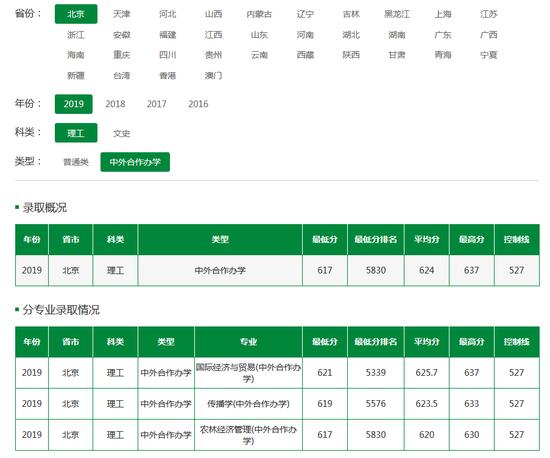Click the 专业 column header
This screenshot has height=458, width=550.
[x=248, y=342]
